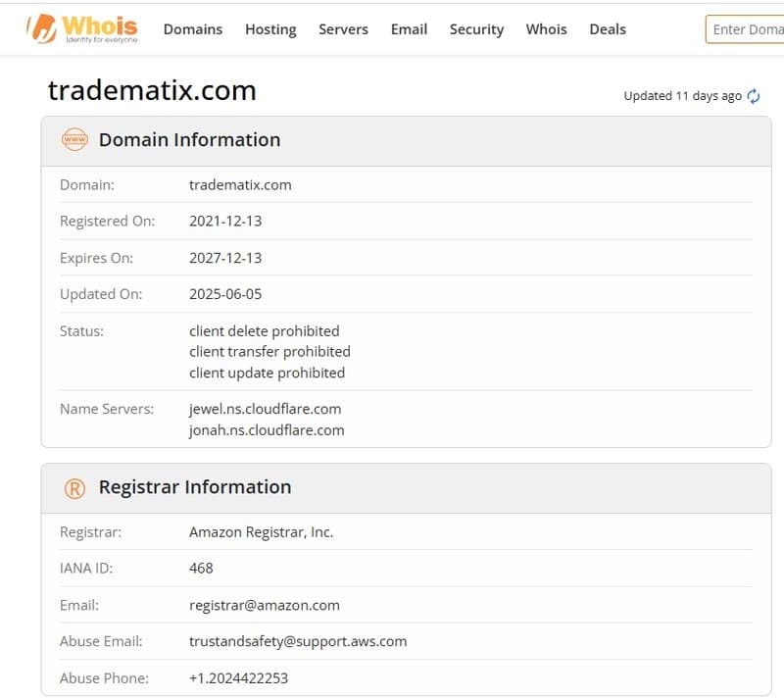The width and height of the screenshot is (784, 699).
Task: Click the Abuse Email label
Action: (x=101, y=641)
